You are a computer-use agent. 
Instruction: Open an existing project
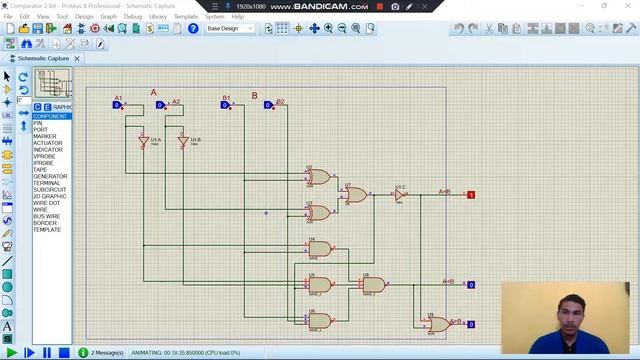(x=24, y=29)
